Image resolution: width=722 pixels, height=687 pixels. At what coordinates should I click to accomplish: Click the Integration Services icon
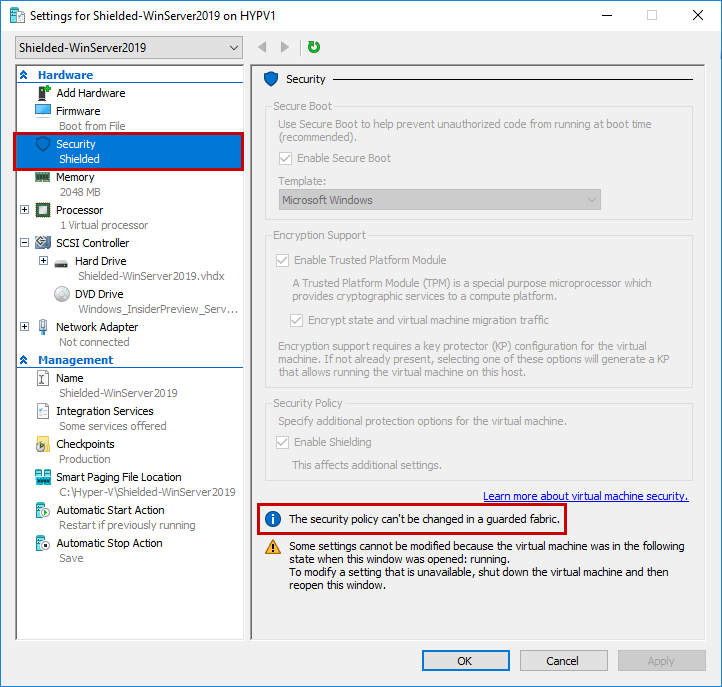42,411
